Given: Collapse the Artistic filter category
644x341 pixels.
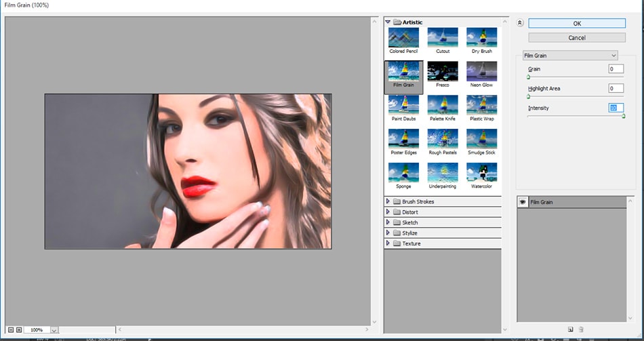Looking at the screenshot, I should pos(388,22).
